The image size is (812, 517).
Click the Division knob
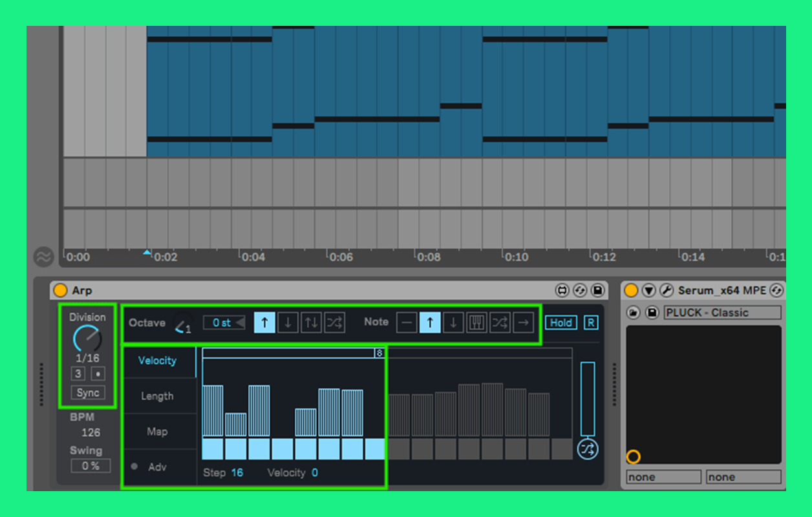click(x=87, y=339)
